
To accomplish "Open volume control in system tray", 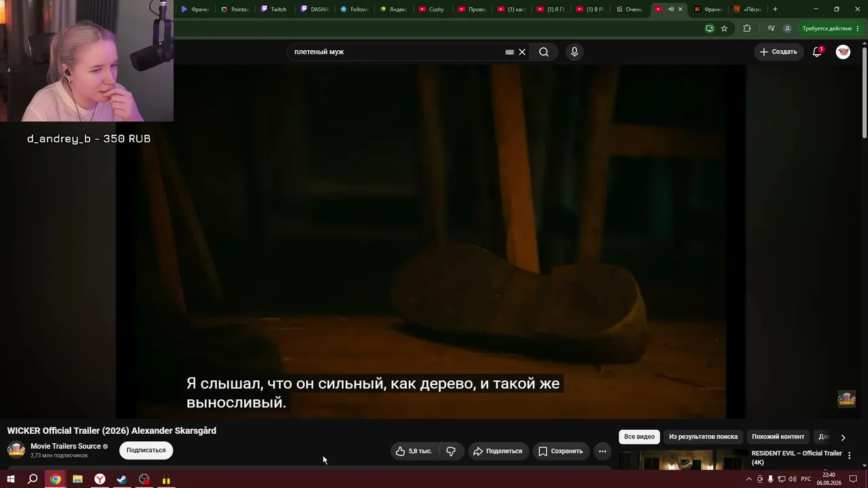I will click(792, 479).
